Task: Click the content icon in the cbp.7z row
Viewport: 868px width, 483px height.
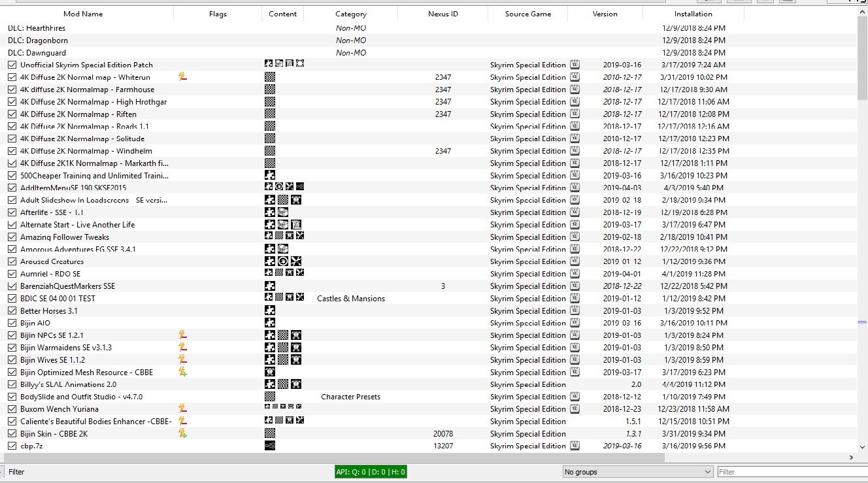Action: pyautogui.click(x=269, y=446)
